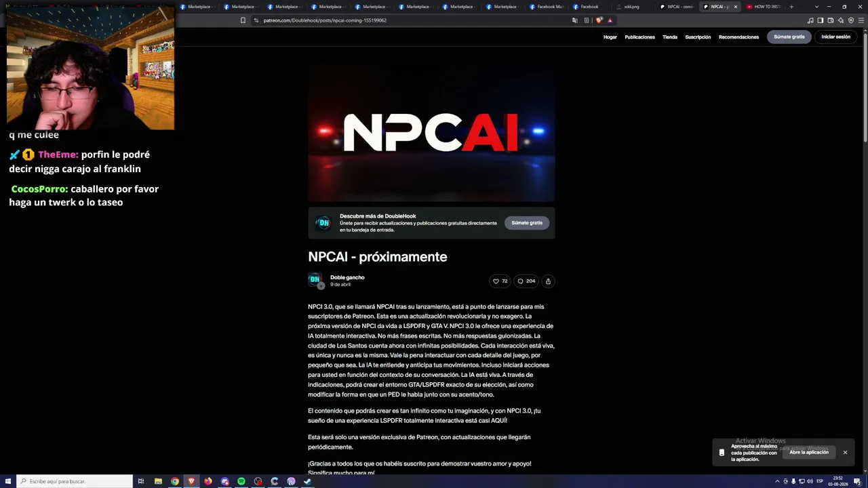Click the NPCAI post banner image

tap(431, 134)
